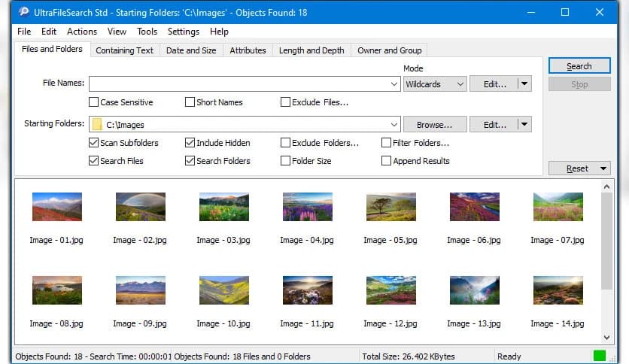Switch to Owner and Group tab
Image resolution: width=629 pixels, height=364 pixels.
point(389,50)
